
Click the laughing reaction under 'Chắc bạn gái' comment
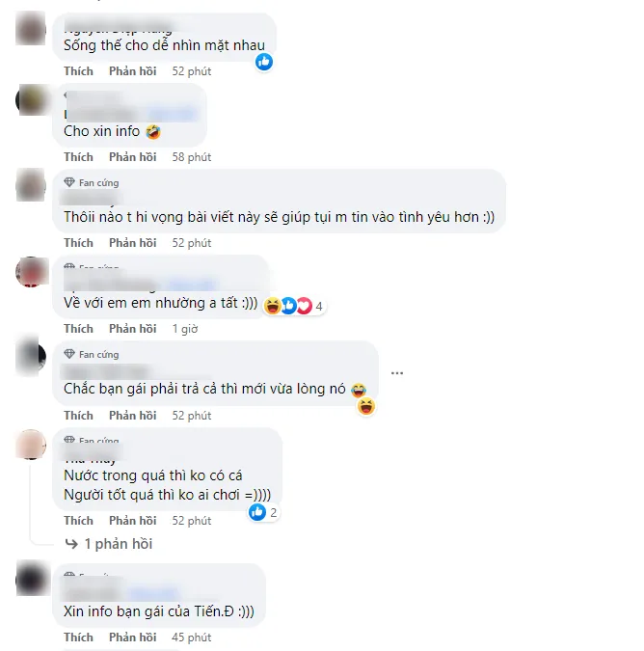pos(366,406)
